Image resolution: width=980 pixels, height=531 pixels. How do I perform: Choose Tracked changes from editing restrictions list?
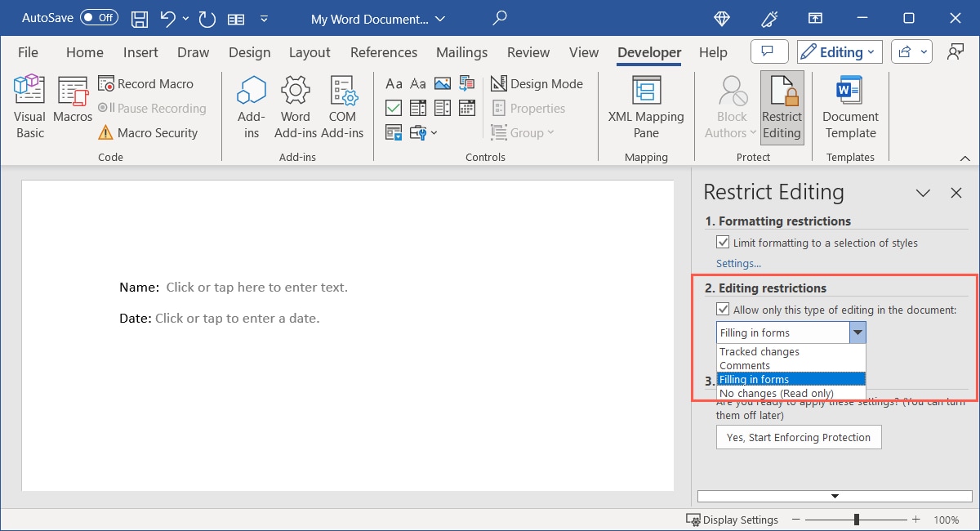click(x=759, y=351)
